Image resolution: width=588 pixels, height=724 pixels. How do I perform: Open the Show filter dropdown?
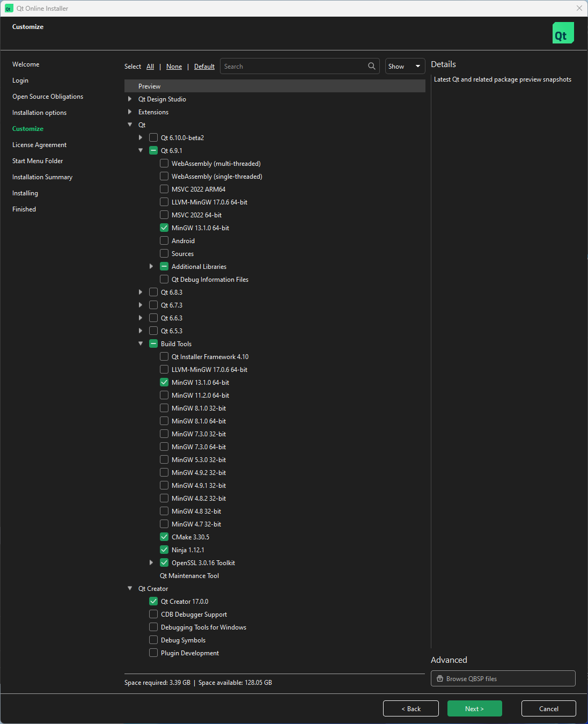pos(405,66)
